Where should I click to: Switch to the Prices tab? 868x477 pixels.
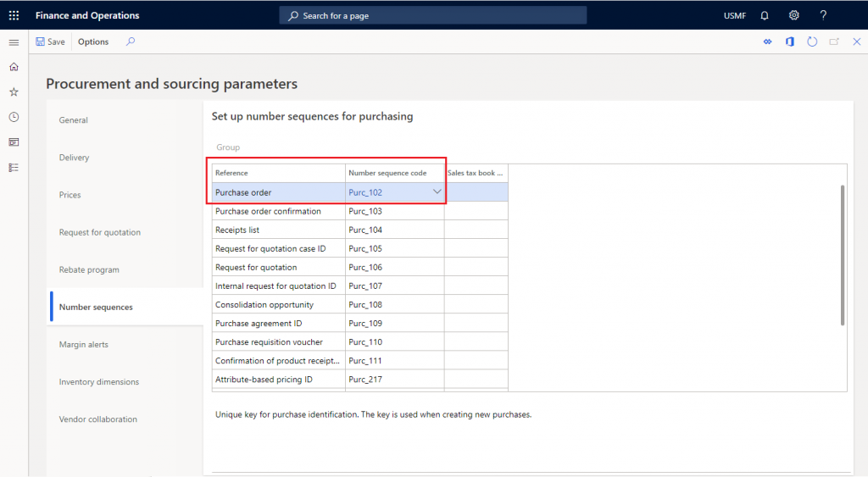(x=70, y=195)
